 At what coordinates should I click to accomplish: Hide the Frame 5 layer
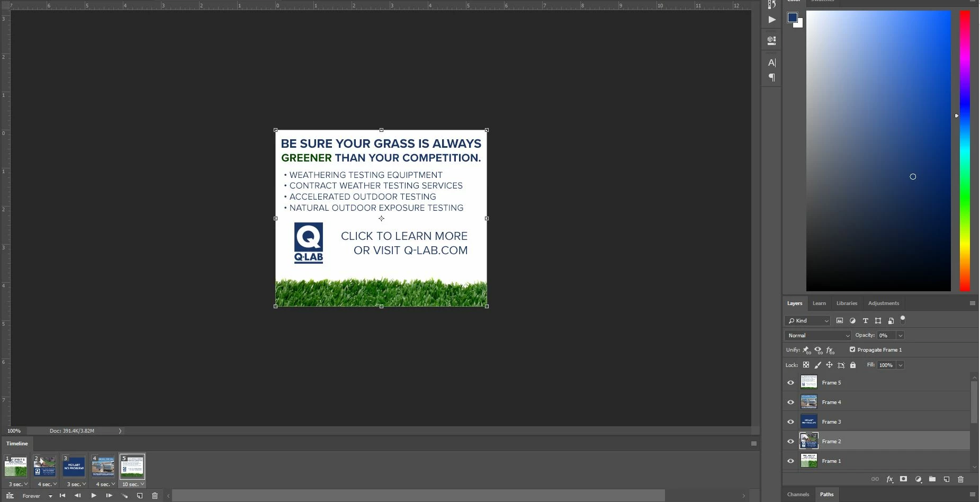tap(791, 383)
